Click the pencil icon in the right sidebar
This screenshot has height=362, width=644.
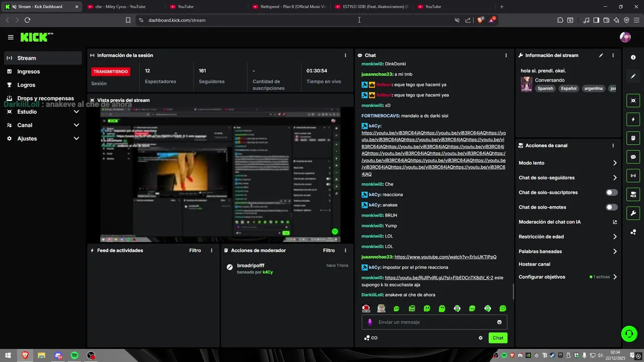click(x=633, y=76)
